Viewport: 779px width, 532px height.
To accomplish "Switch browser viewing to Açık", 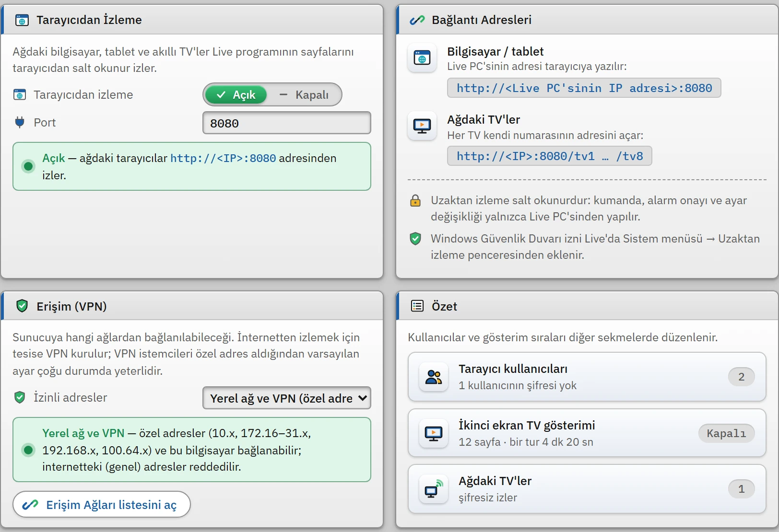I will pyautogui.click(x=236, y=95).
